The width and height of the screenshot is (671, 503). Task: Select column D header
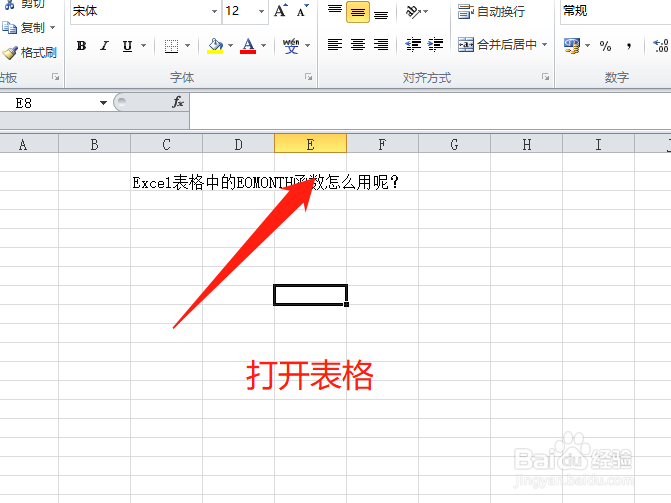238,145
